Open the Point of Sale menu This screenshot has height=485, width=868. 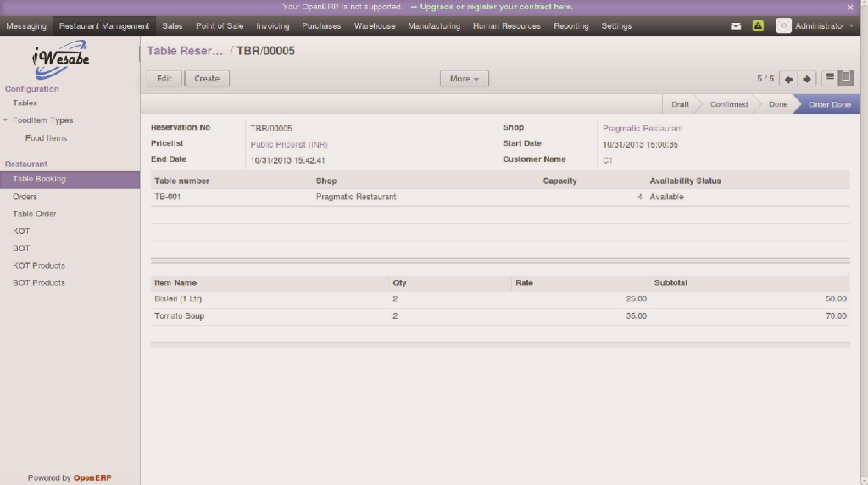[x=220, y=26]
